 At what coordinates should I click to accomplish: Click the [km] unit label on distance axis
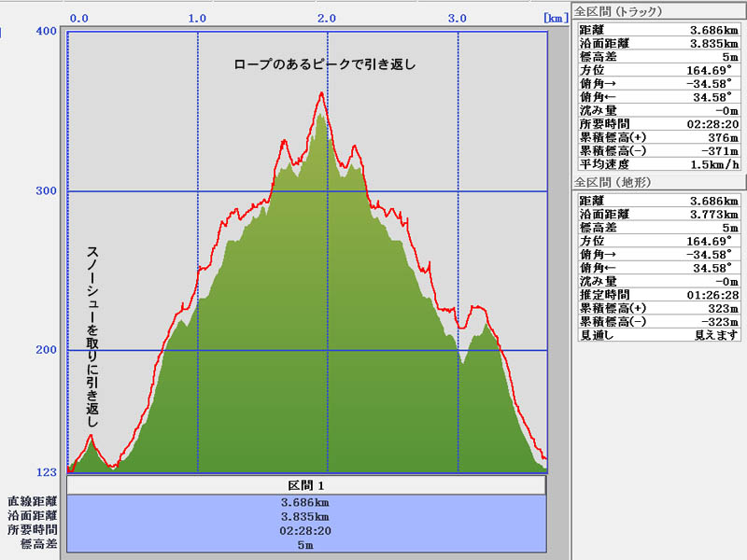(x=553, y=18)
